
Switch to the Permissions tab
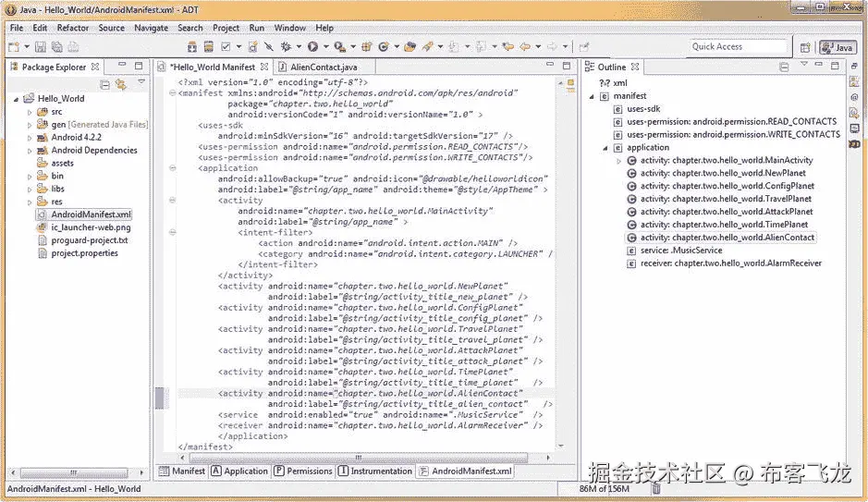pos(303,471)
